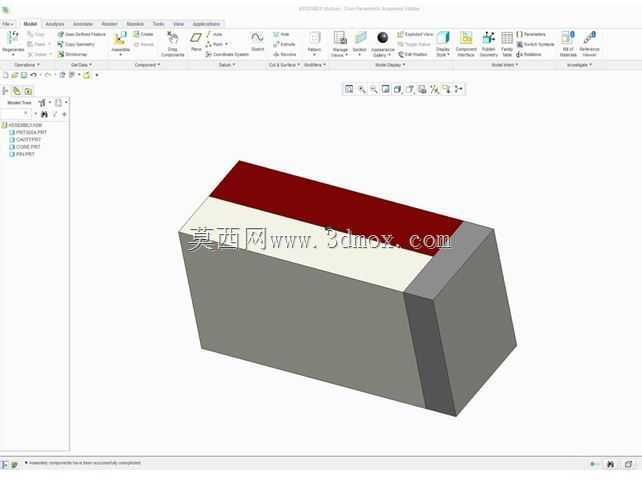
Task: Click Zoom Out in the graphics toolbar
Action: click(373, 89)
